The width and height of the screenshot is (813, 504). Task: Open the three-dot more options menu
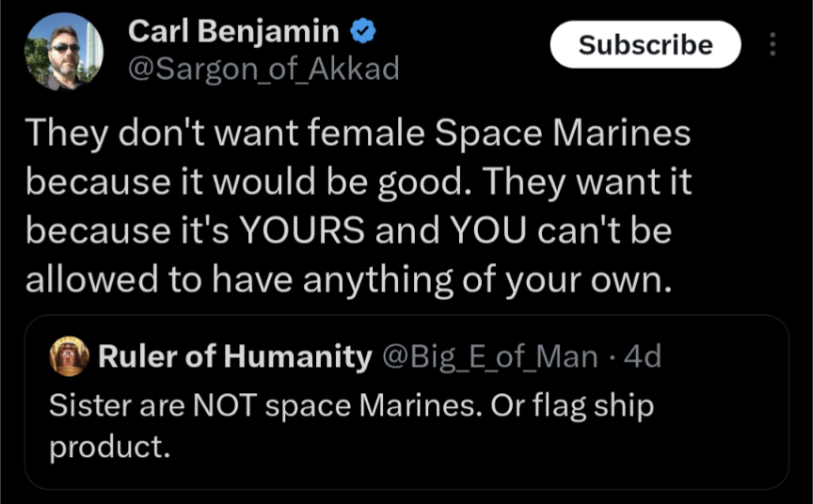[773, 44]
